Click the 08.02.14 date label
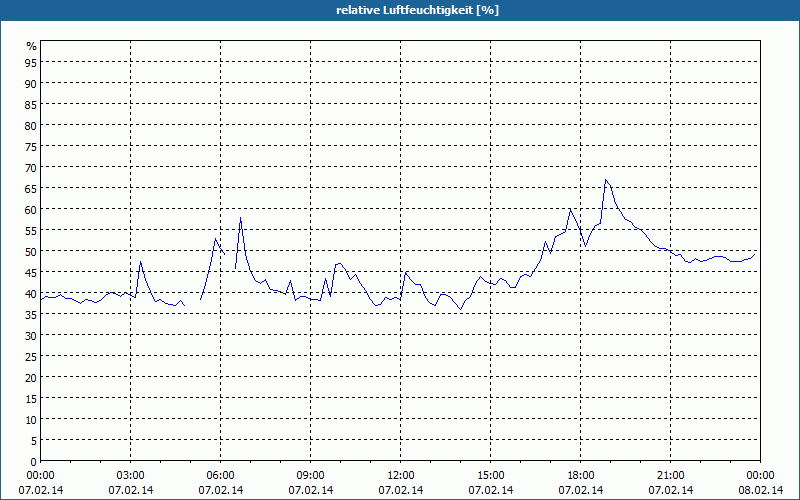Image resolution: width=800 pixels, height=500 pixels. coord(761,490)
